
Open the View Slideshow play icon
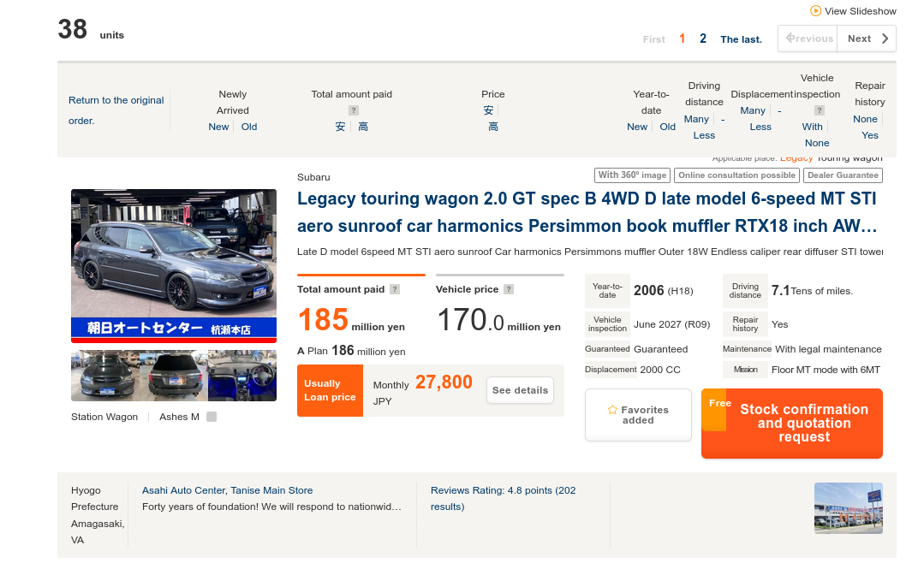tap(815, 10)
